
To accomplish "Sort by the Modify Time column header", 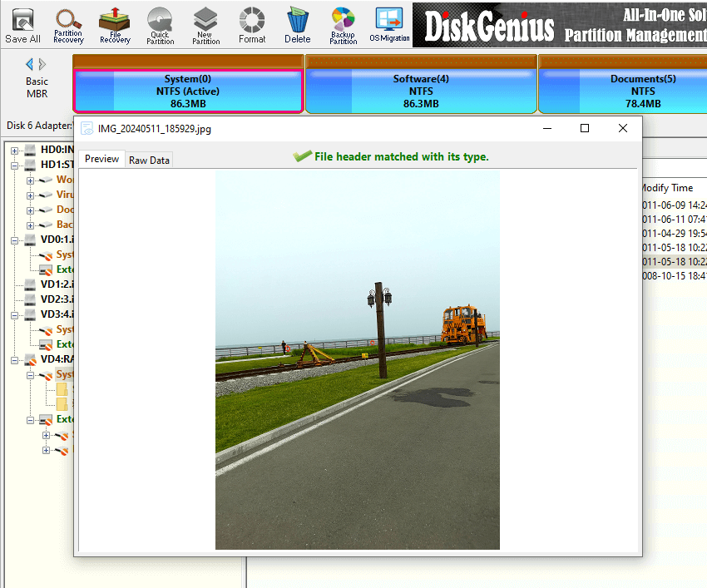I will (x=665, y=188).
